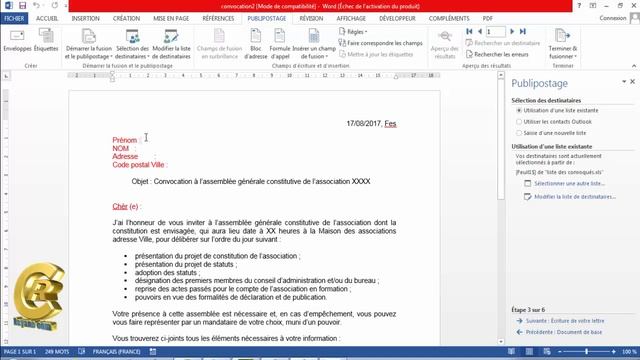Viewport: 640px width, 360px height.
Task: Open Publipostage pane options arrow
Action: [x=624, y=82]
